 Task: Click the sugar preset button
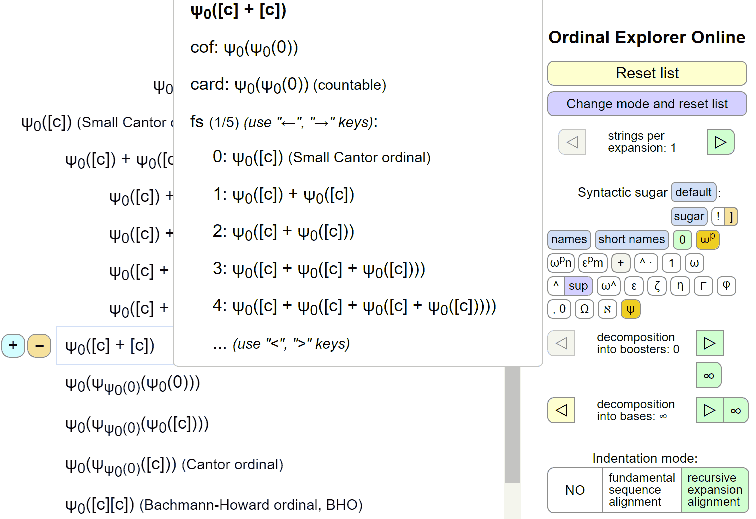pos(688,216)
